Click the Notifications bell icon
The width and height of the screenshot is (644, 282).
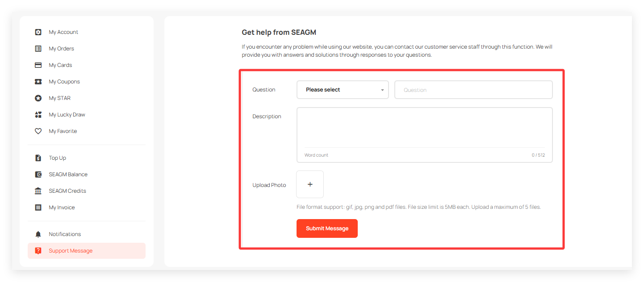click(38, 234)
